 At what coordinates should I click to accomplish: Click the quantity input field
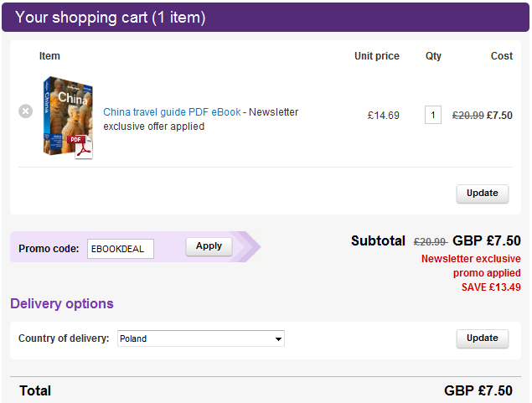(433, 115)
